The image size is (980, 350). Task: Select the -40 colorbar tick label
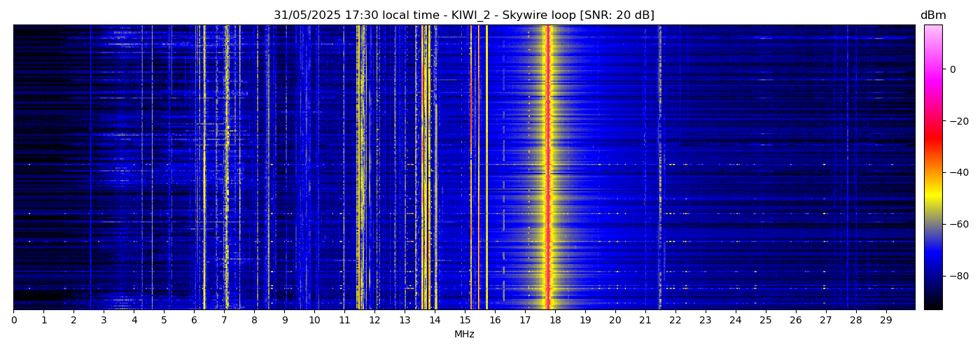956,172
